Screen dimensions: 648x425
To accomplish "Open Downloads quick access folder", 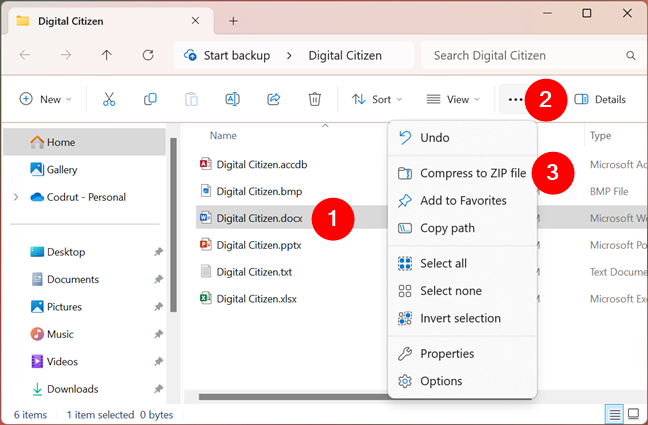I will click(84, 389).
